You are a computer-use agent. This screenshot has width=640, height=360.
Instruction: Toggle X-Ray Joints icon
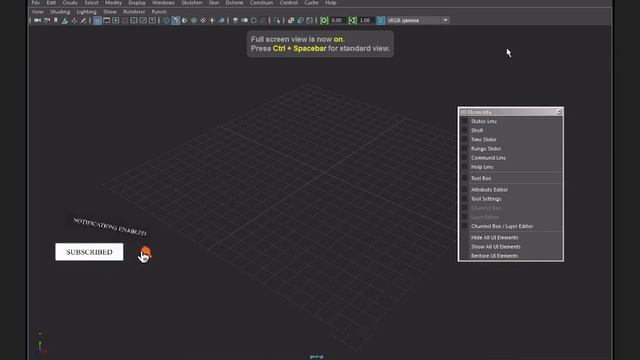(309, 20)
